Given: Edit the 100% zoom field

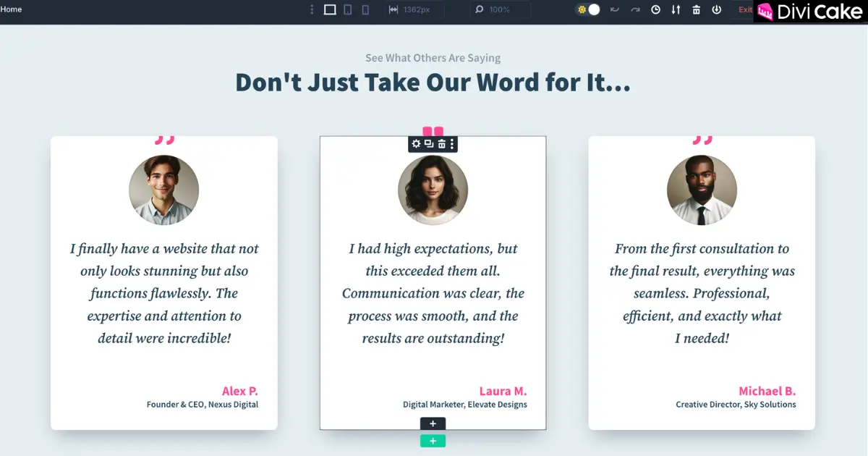Looking at the screenshot, I should pos(501,9).
